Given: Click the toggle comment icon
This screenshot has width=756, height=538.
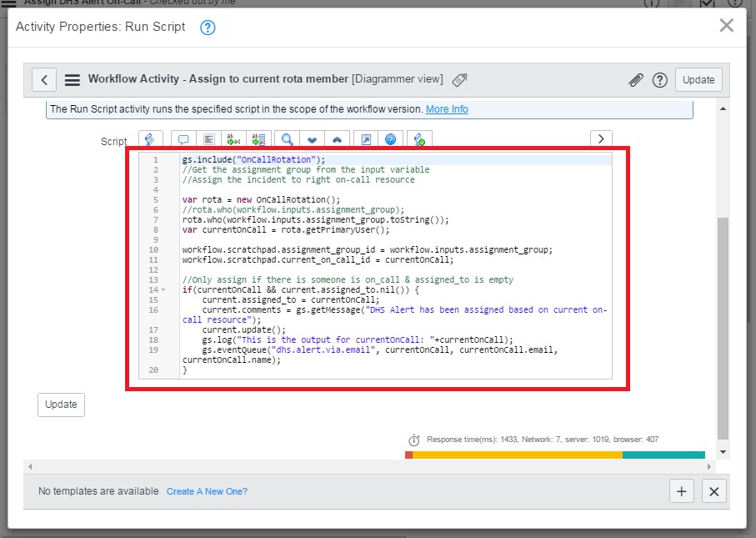Looking at the screenshot, I should point(183,139).
